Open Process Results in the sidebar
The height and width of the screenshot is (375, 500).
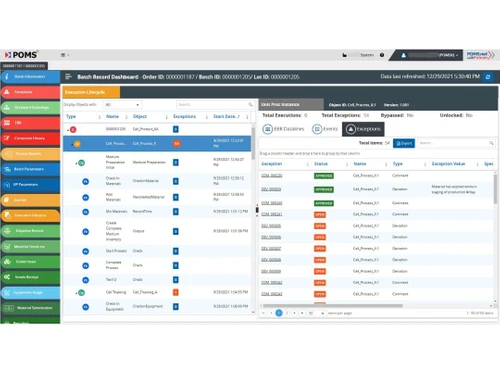30,154
